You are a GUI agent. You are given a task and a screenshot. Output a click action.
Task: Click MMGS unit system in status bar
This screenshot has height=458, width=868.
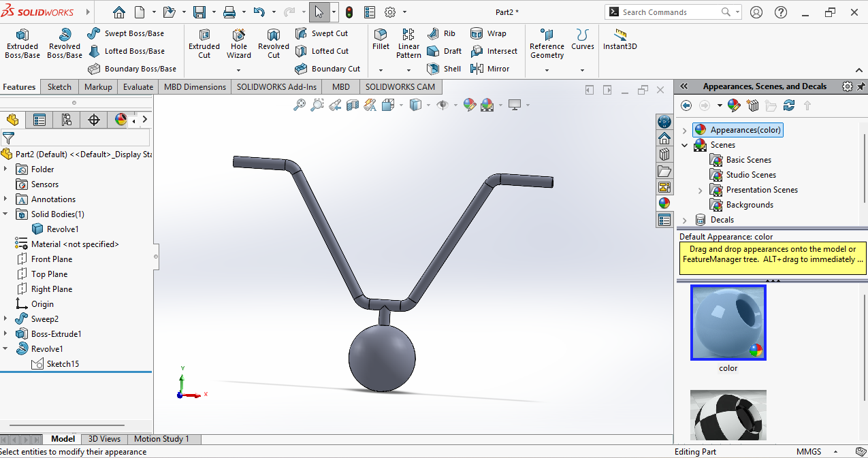[x=809, y=452]
